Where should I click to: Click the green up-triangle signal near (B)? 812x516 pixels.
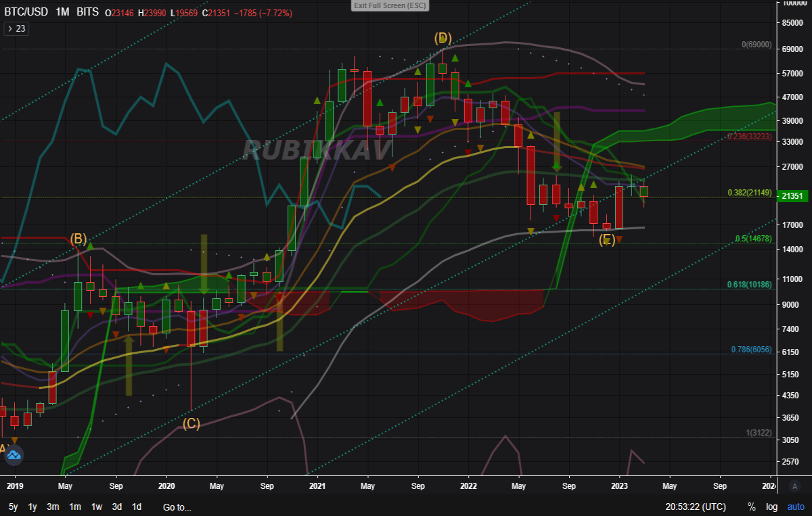pyautogui.click(x=89, y=246)
